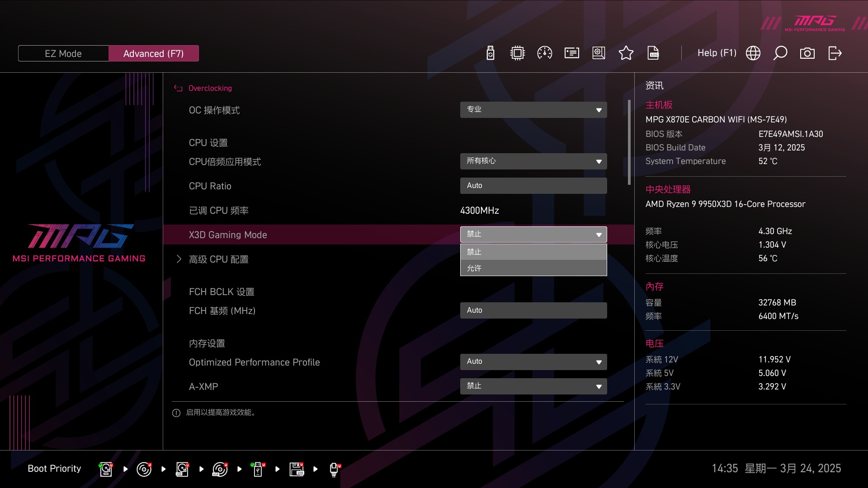Open the A-XMP dropdown

coord(533,386)
